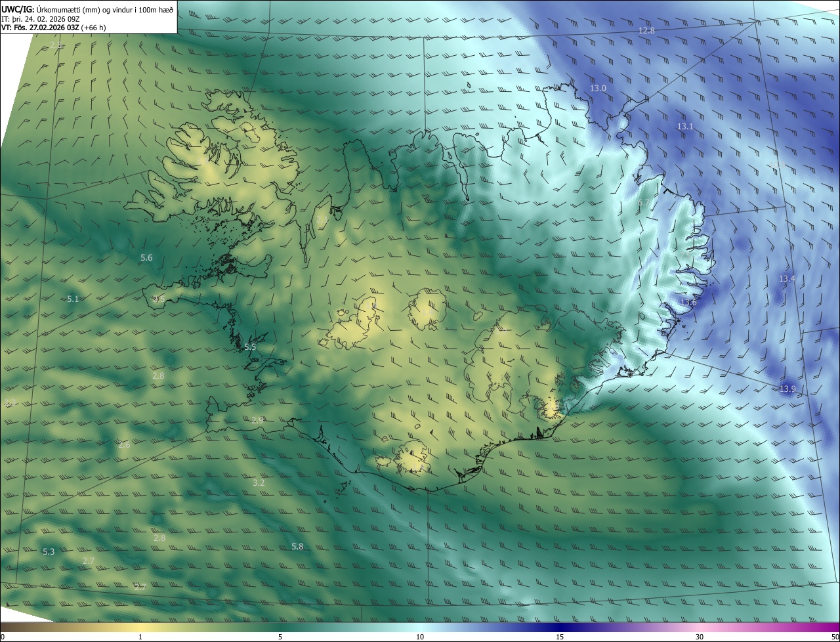Viewport: 840px width, 642px height.
Task: Click the 0 tick on color scale
Action: (x=2, y=637)
